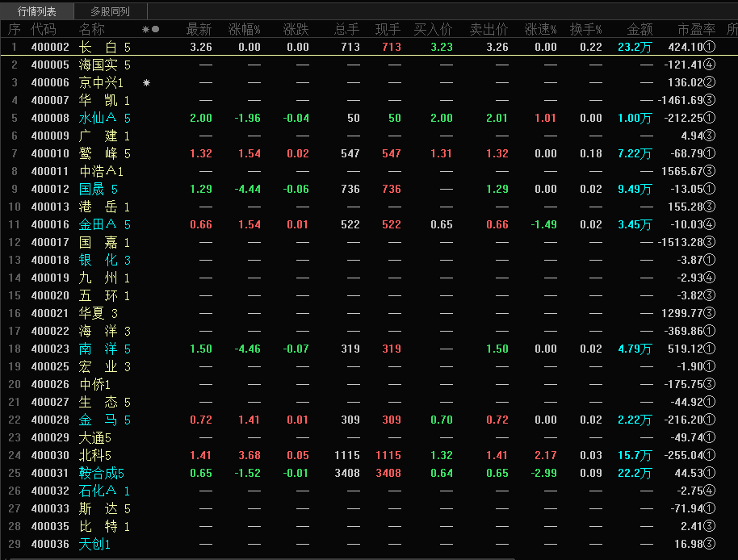Sort by the 金额 column header

coord(639,29)
